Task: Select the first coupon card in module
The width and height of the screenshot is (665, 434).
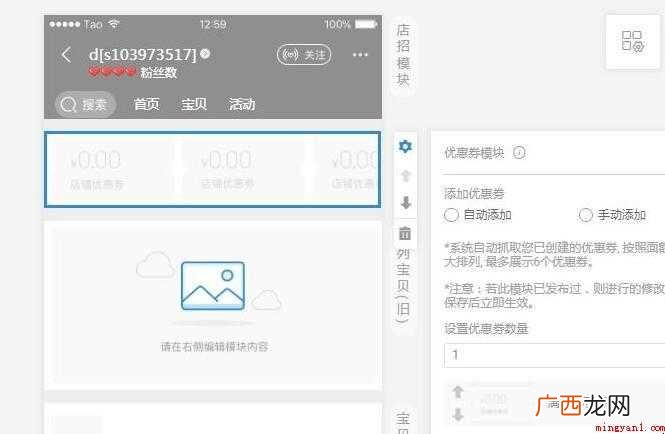Action: click(x=110, y=169)
